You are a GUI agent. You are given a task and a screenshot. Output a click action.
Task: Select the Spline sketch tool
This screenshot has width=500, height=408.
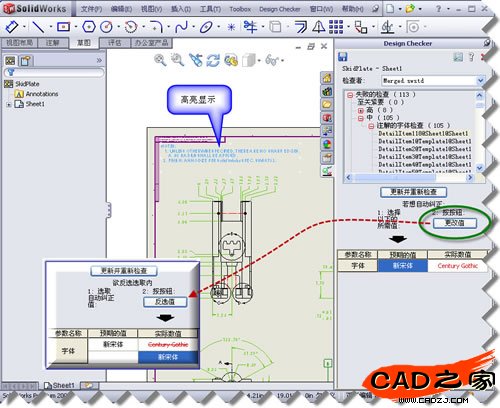(182, 27)
